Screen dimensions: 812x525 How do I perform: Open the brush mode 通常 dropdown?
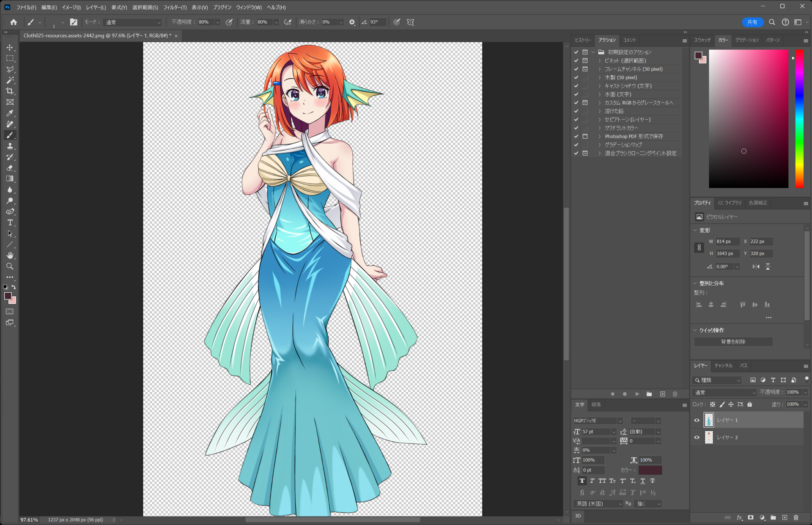(133, 22)
